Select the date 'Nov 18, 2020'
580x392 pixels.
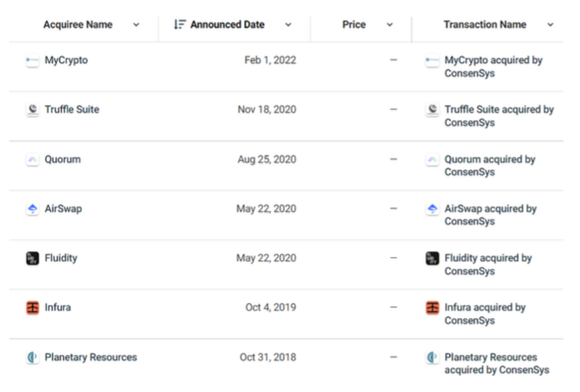pos(267,110)
